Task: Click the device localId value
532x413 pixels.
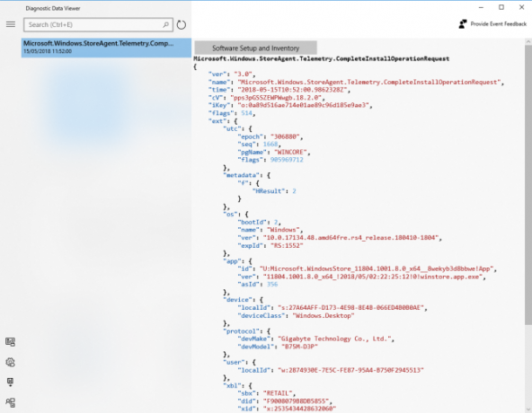Action: coord(351,308)
